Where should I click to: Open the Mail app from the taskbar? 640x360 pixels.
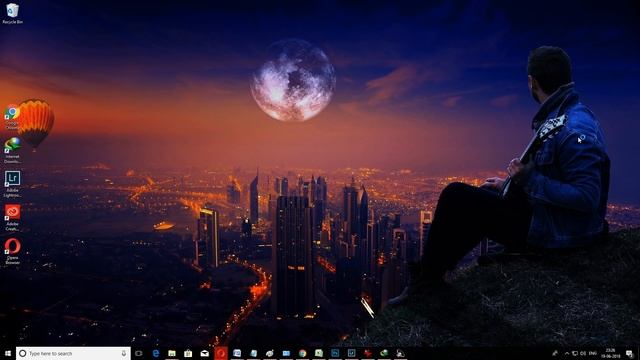[204, 353]
